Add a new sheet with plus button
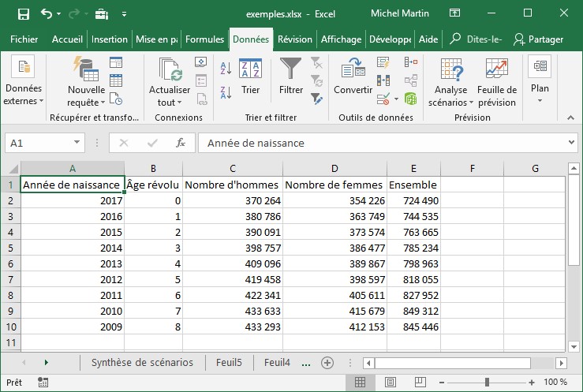This screenshot has width=583, height=392. point(327,363)
